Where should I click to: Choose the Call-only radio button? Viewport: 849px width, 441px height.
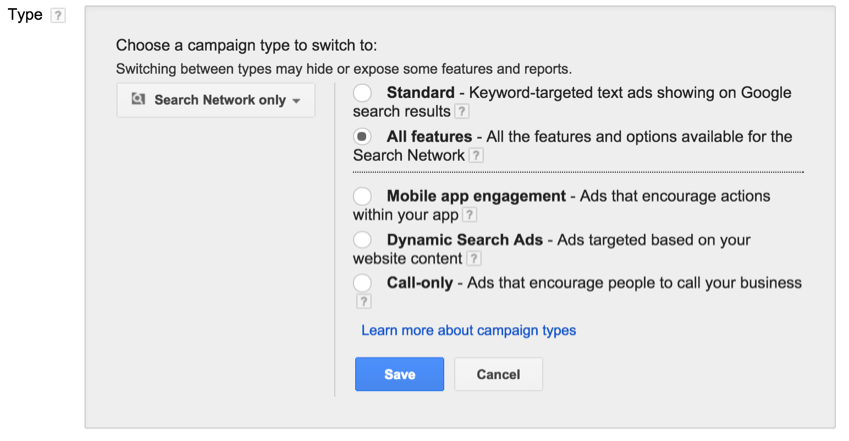click(x=362, y=283)
